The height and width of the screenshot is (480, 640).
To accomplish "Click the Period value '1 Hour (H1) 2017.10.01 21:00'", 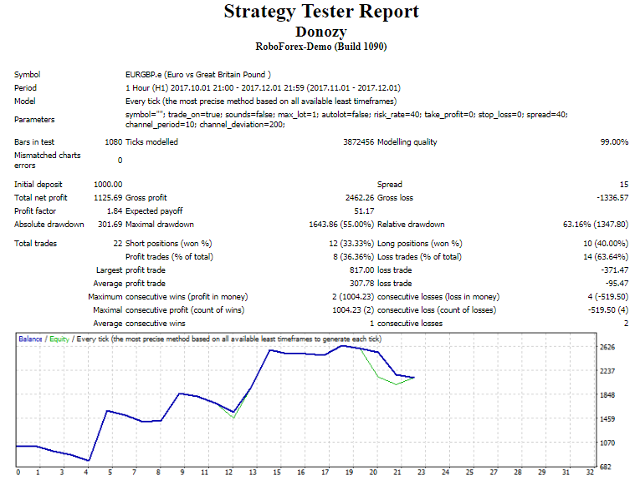I will pos(180,88).
